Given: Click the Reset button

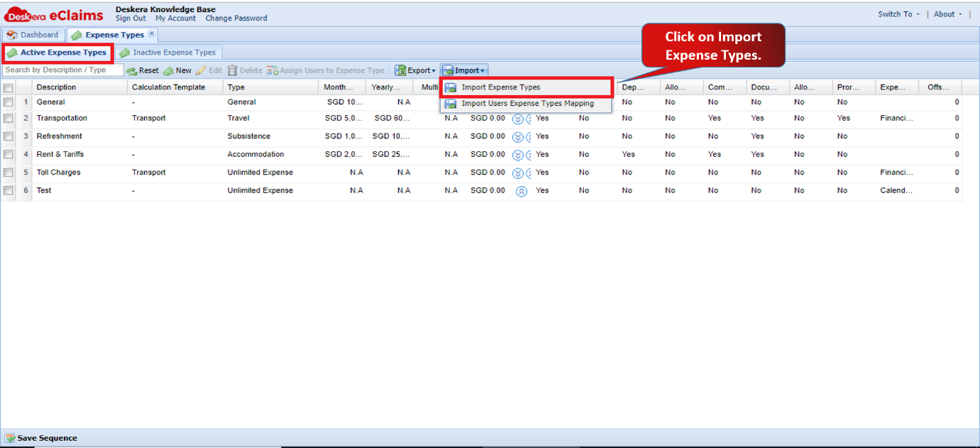Looking at the screenshot, I should click(143, 71).
